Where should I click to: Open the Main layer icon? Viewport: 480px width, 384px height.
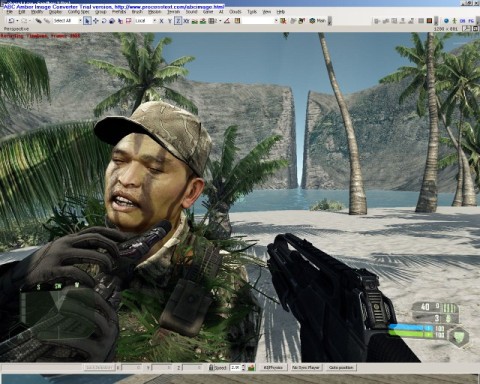click(312, 21)
